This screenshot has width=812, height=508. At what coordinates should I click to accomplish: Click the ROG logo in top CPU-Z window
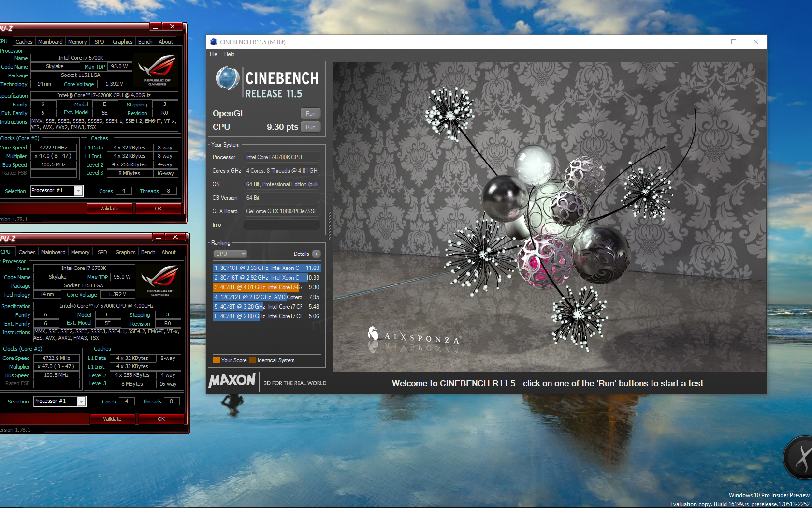(157, 71)
